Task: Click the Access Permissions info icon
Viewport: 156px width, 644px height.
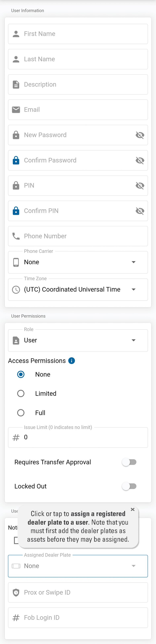Action: (72, 361)
